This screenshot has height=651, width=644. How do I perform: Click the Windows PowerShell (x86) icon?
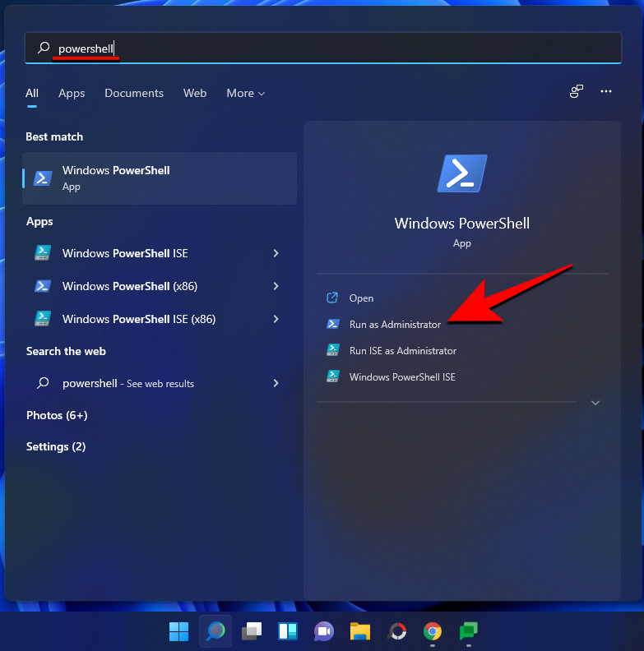tap(43, 286)
